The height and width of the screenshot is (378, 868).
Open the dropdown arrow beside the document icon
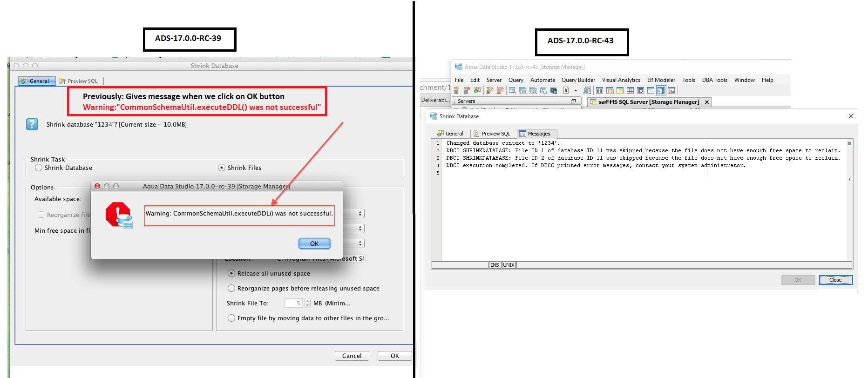pos(576,90)
